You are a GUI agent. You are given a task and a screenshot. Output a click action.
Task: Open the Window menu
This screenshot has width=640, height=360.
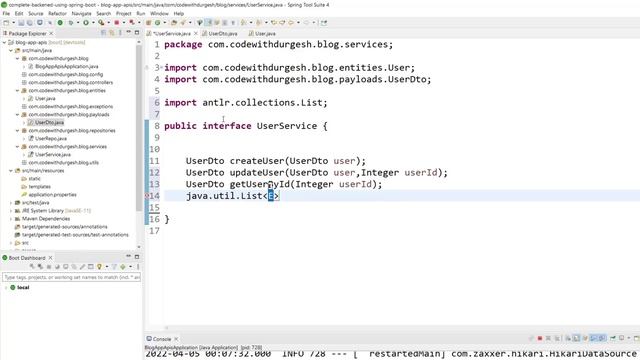[x=159, y=13]
